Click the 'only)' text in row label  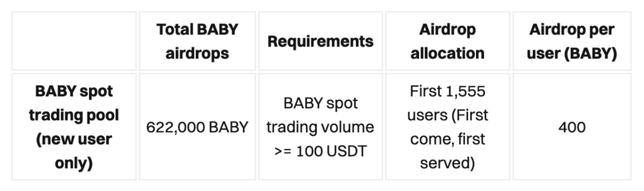[x=74, y=163]
